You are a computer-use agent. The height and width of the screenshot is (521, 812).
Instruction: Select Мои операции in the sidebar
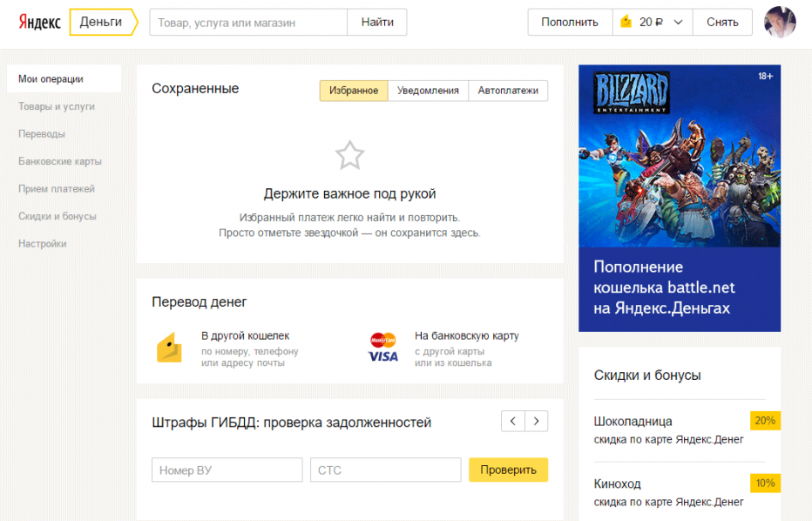coord(64,78)
